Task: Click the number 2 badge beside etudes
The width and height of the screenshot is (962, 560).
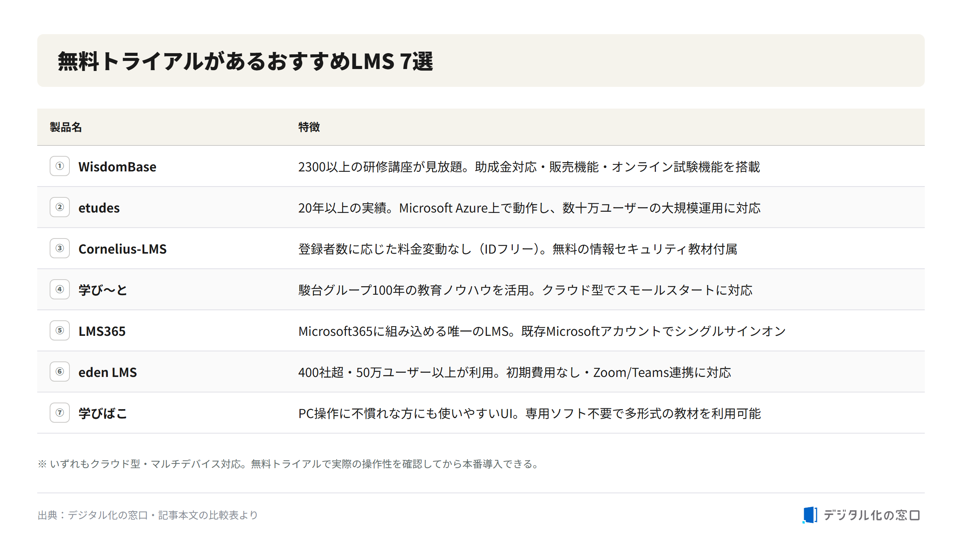Action: click(x=60, y=207)
